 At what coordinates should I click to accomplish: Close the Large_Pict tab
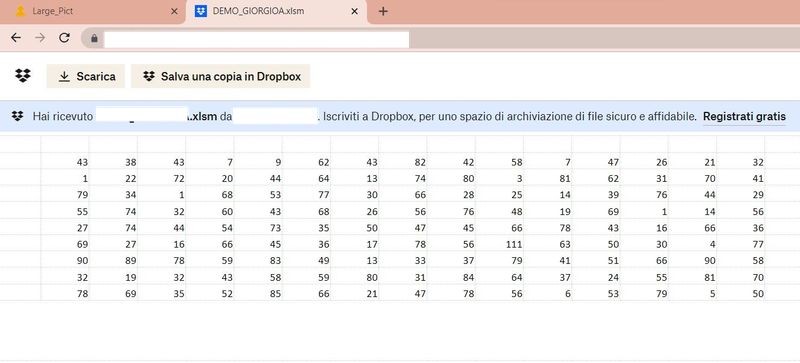[x=174, y=11]
